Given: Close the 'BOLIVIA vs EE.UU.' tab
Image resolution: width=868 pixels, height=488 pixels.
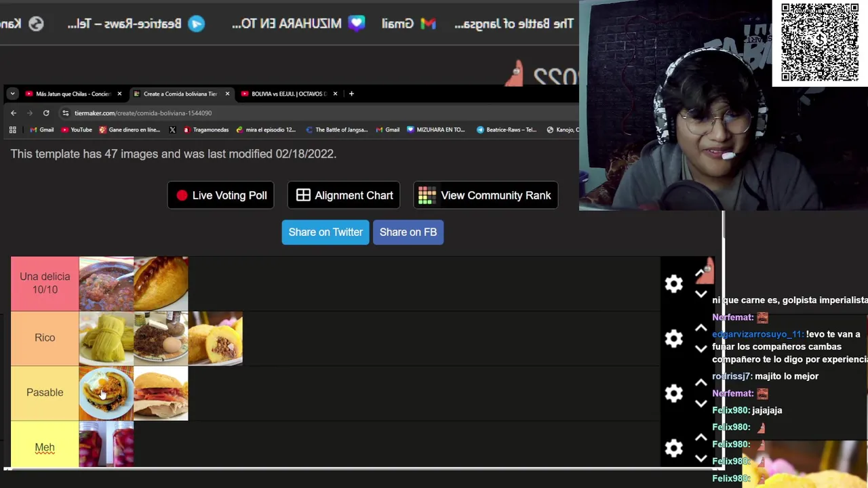Looking at the screenshot, I should [335, 94].
